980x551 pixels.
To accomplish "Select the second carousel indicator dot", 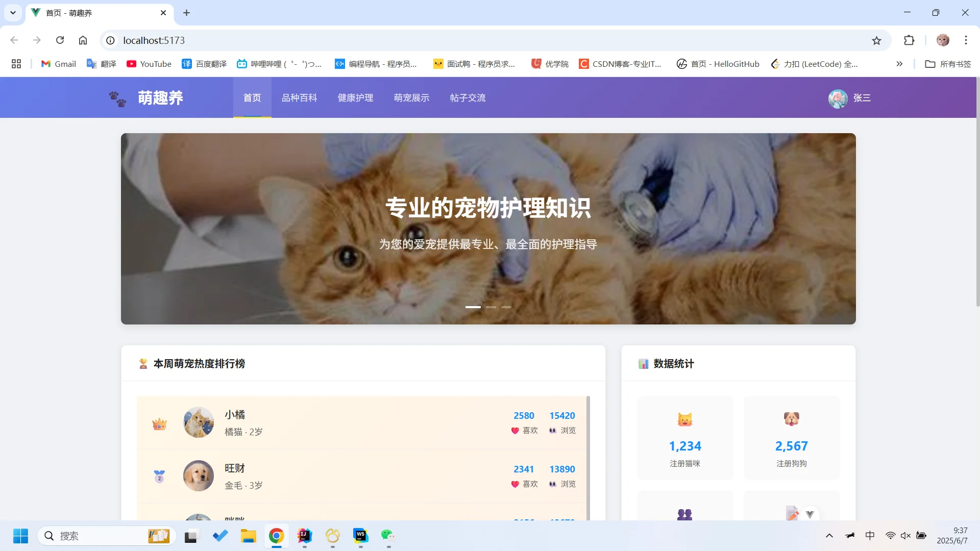I will pos(492,307).
